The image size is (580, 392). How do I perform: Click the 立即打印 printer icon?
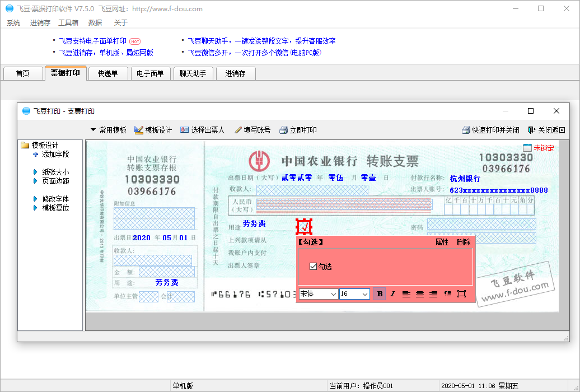point(283,130)
